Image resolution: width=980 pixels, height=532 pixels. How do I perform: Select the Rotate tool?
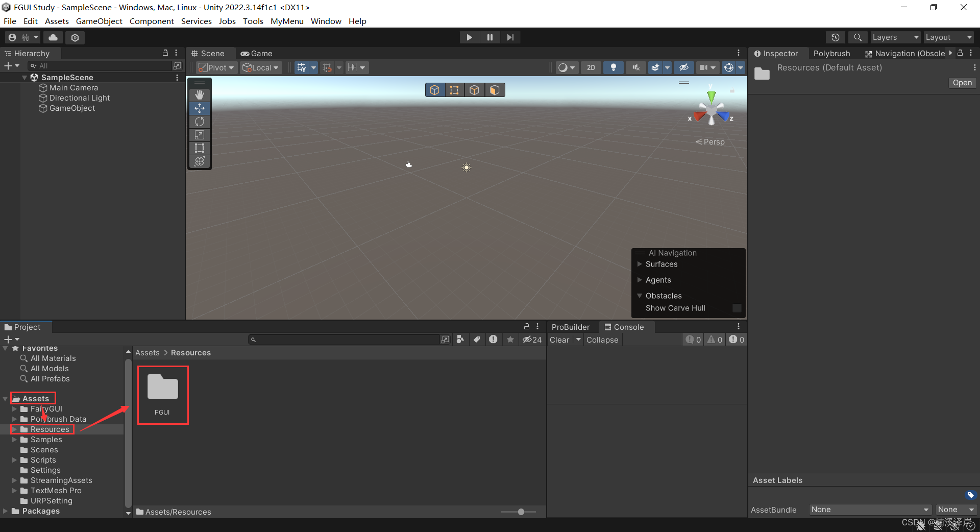200,122
